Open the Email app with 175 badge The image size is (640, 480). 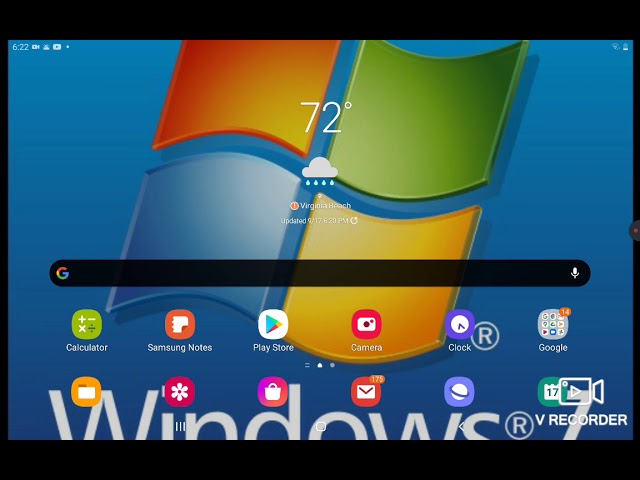tap(367, 392)
